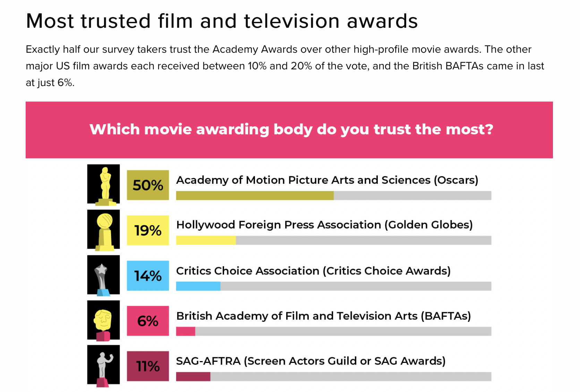The height and width of the screenshot is (392, 580).
Task: Click the Academy of Motion Picture Arts label
Action: coord(327,180)
